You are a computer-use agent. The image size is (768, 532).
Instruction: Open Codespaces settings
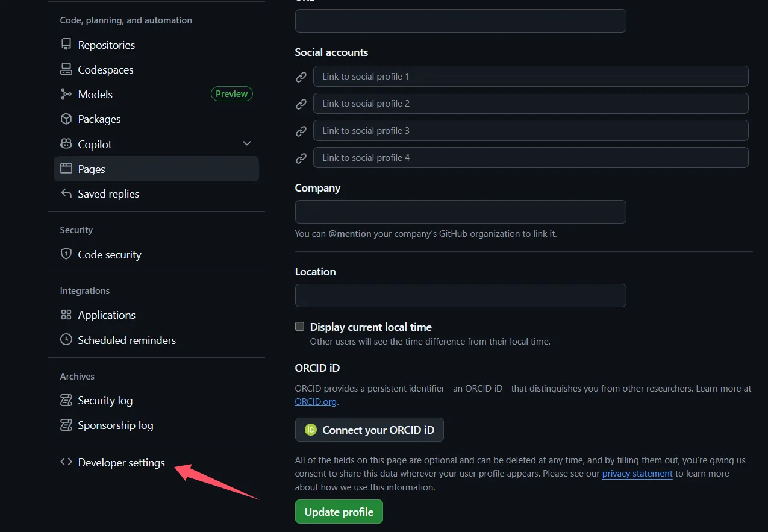tap(157, 70)
